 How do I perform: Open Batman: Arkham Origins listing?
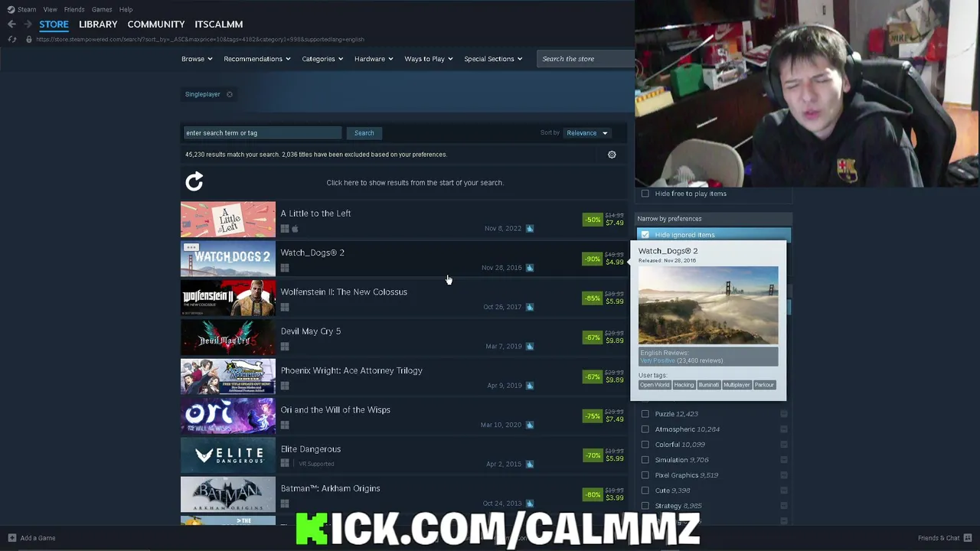pos(403,495)
